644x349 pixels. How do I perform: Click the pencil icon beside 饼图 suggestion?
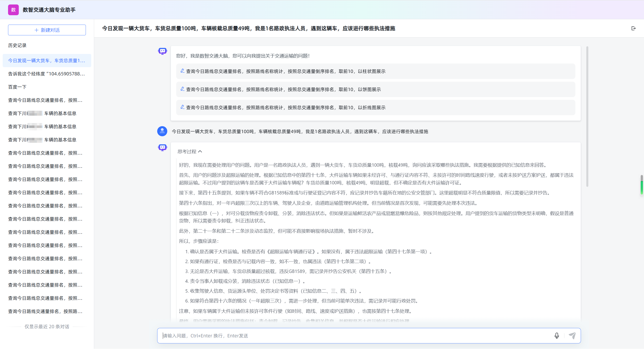coord(182,89)
